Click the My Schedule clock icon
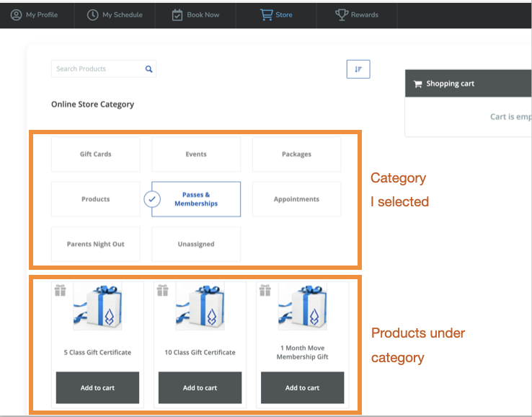Image resolution: width=532 pixels, height=417 pixels. pos(92,14)
